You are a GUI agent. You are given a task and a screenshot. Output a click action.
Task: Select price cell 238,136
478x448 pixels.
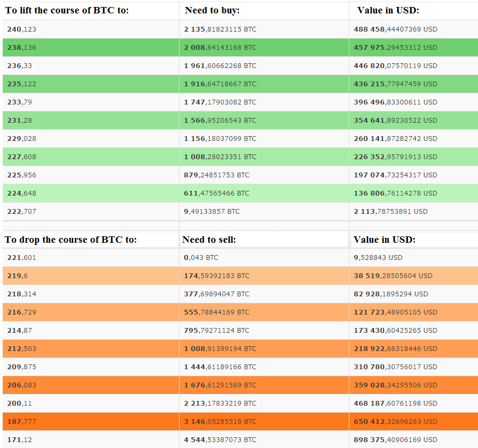(21, 48)
